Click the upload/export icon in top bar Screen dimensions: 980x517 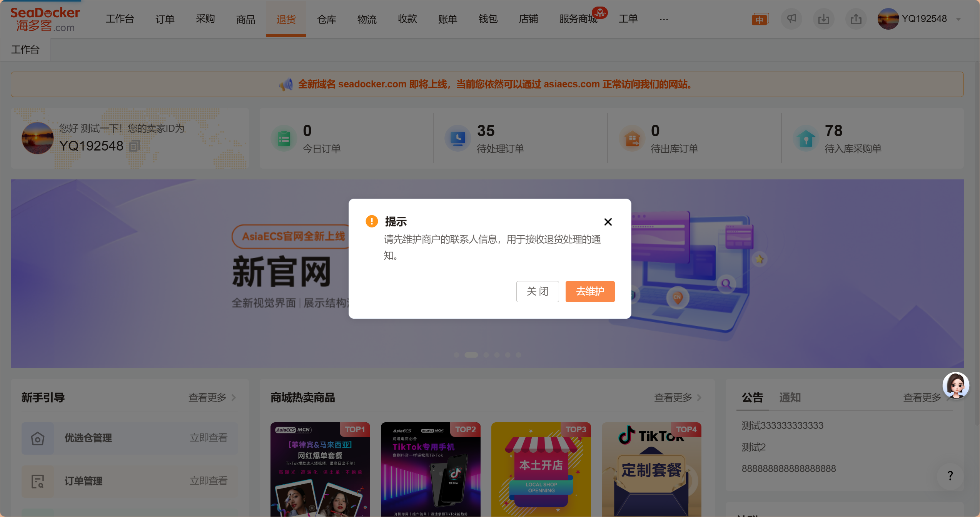tap(856, 19)
